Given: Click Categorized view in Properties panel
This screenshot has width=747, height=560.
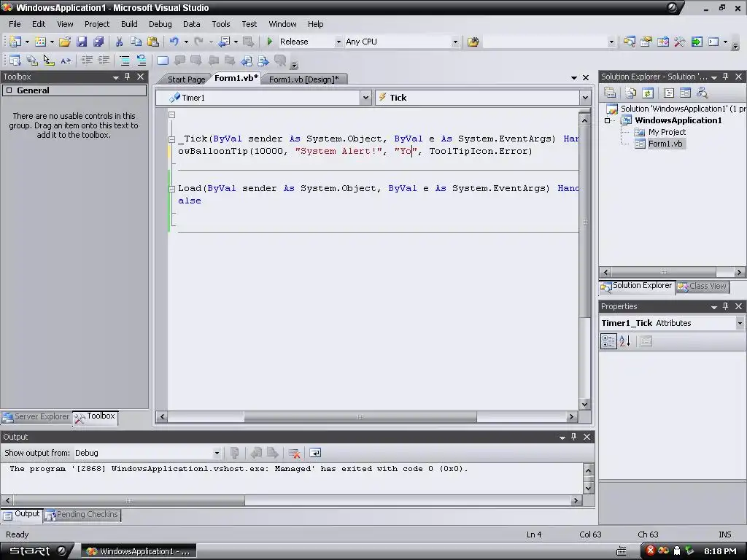Looking at the screenshot, I should pyautogui.click(x=608, y=341).
